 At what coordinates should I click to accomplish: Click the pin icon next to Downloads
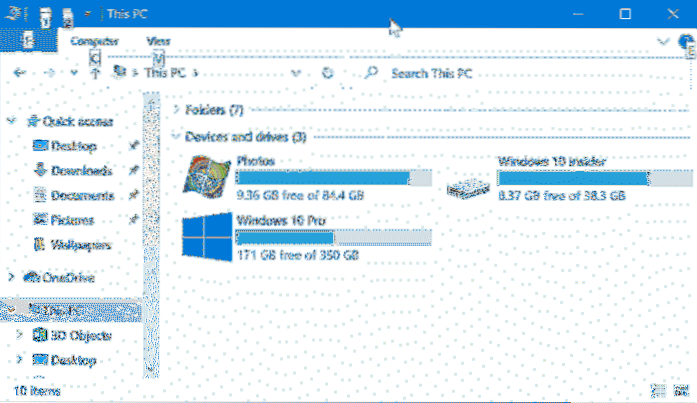(x=133, y=170)
